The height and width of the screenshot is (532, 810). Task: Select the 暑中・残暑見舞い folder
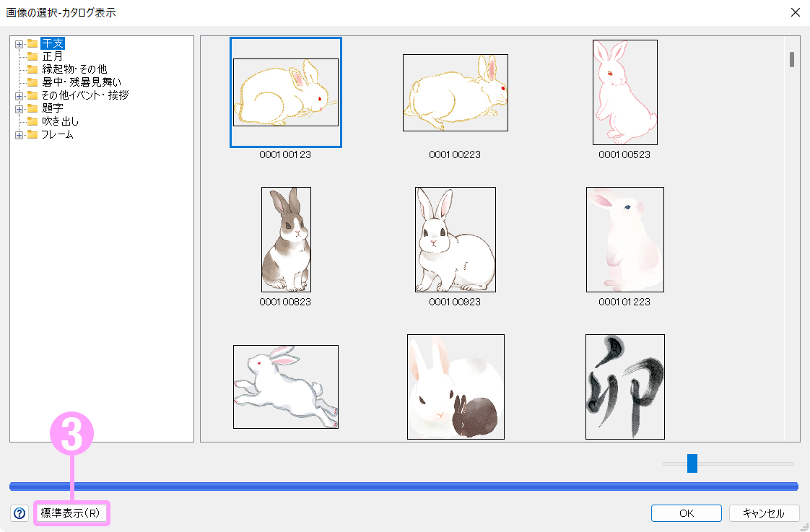pyautogui.click(x=81, y=82)
